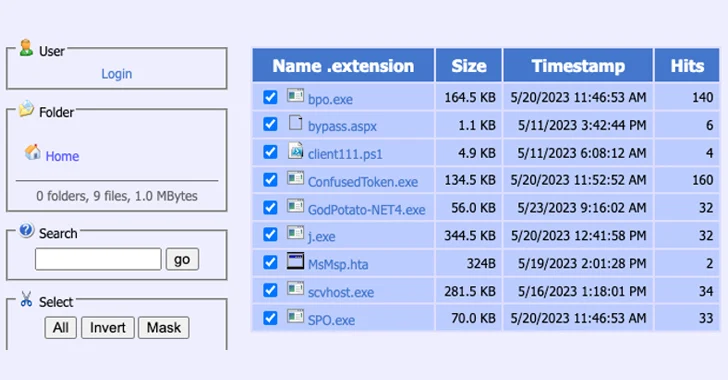Screen dimensions: 728x380
Task: Click the ConfusedToken.exe file icon
Action: (295, 178)
